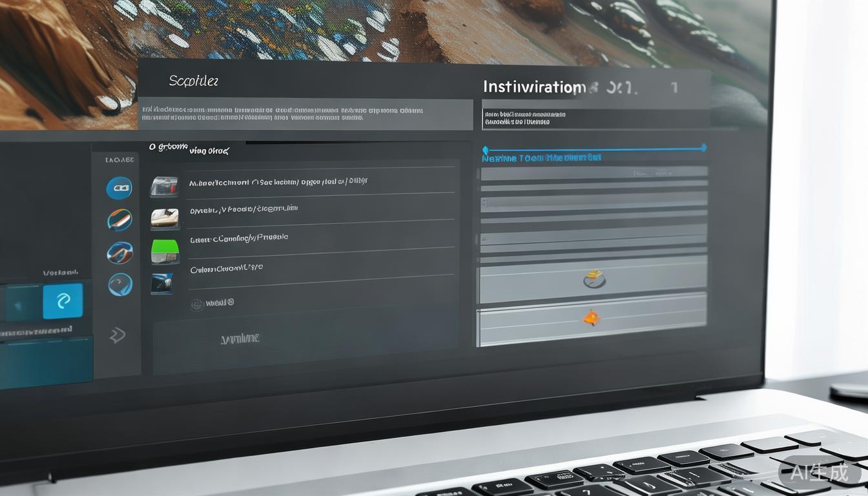Click the double-chevron arrow at sidebar bottom
Viewport: 868px width, 496px height.
click(x=117, y=335)
